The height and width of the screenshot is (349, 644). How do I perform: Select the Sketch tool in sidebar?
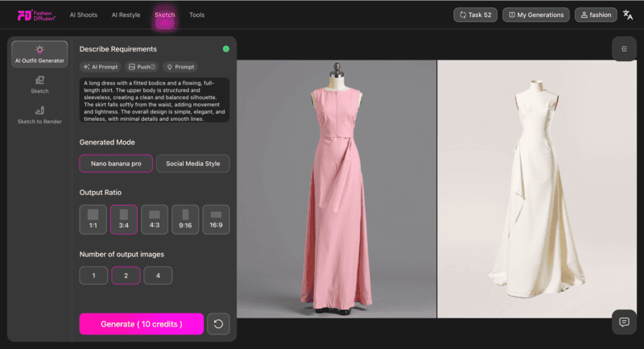point(39,85)
